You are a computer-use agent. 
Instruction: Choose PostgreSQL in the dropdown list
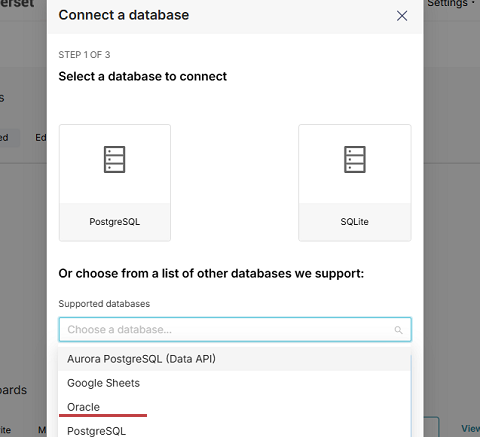coord(234,430)
